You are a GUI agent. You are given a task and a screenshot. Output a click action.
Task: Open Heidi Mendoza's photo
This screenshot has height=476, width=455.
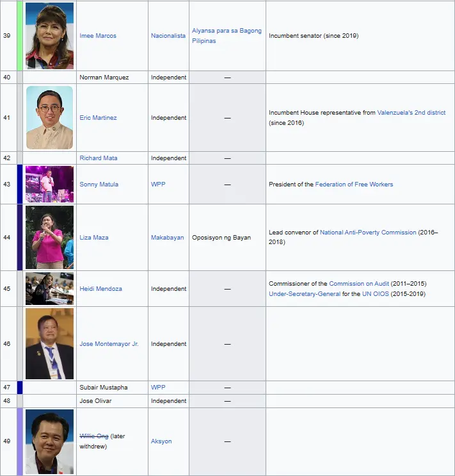tap(49, 289)
